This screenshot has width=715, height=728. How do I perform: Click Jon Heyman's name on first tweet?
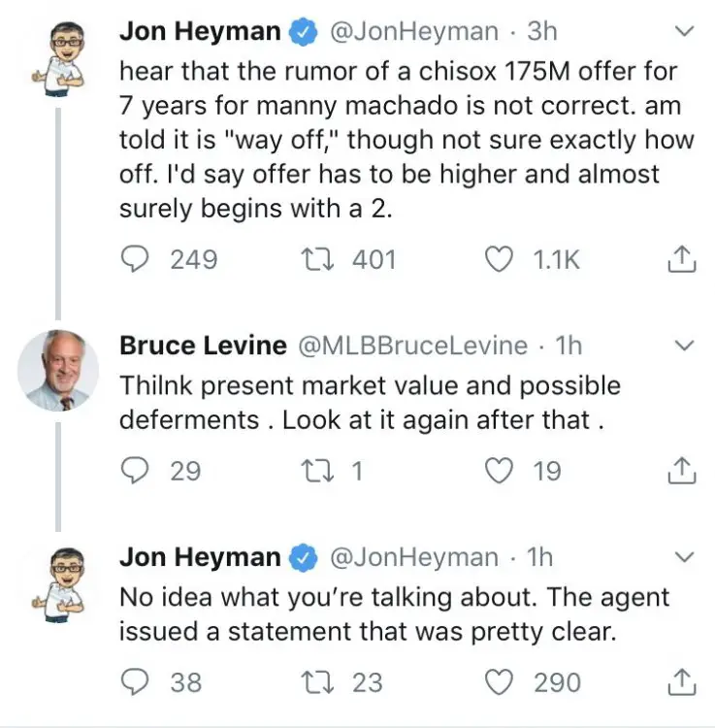click(x=200, y=31)
